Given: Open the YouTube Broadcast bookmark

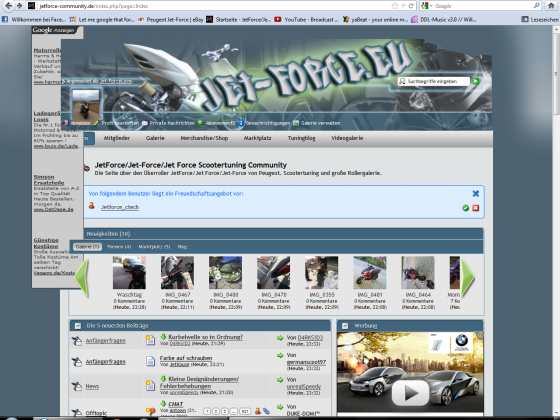Looking at the screenshot, I should pyautogui.click(x=306, y=19).
